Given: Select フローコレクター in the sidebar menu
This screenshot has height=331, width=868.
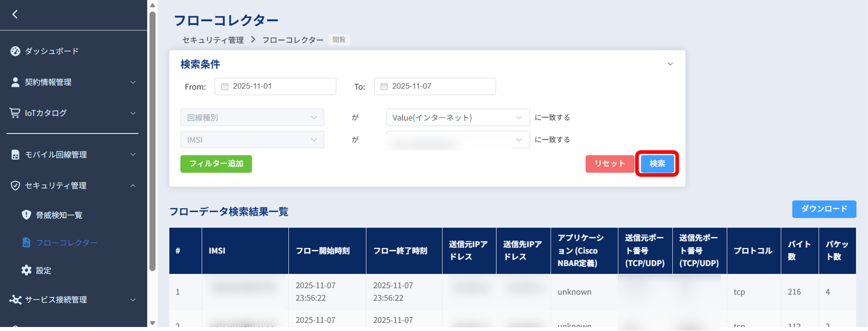Looking at the screenshot, I should pyautogui.click(x=67, y=242).
